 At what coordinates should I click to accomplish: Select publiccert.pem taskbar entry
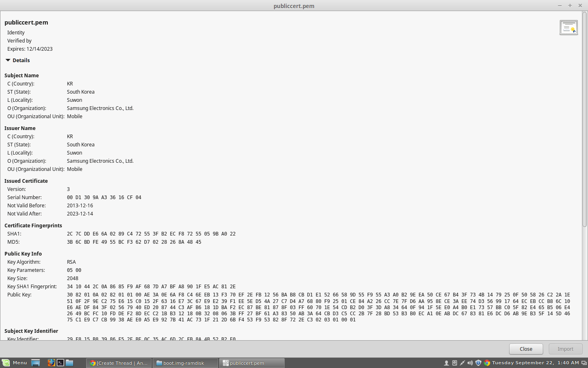point(252,363)
